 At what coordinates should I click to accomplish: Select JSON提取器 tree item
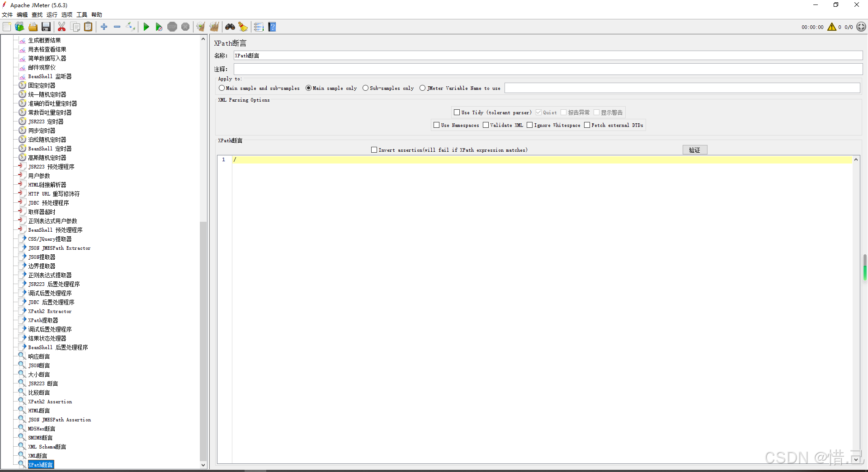pos(42,257)
